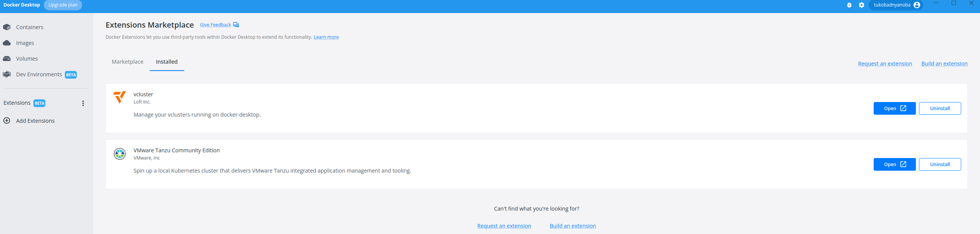Image resolution: width=980 pixels, height=234 pixels.
Task: Click vcluster description about docker-desktop
Action: coord(197,115)
